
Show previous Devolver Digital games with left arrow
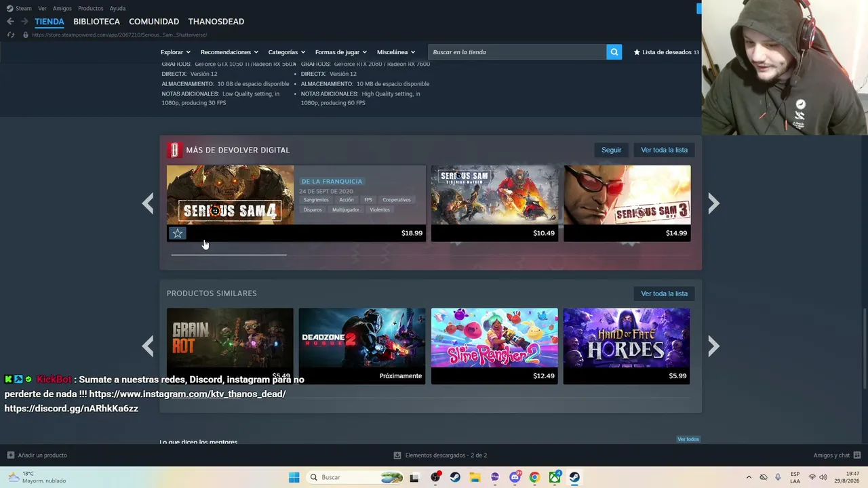148,203
